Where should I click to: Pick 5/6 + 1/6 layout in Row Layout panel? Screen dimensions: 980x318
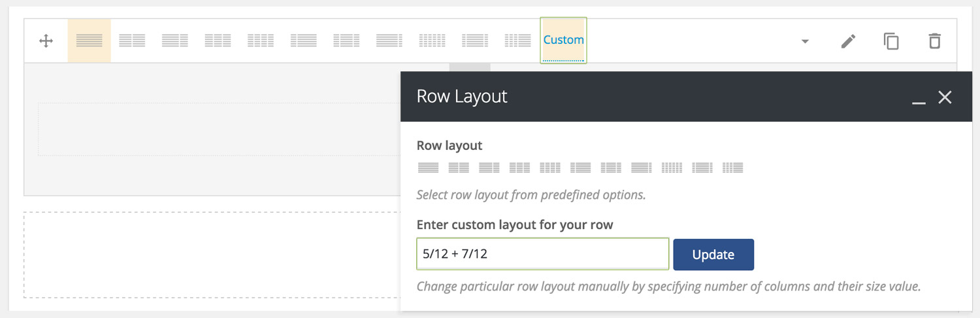click(642, 168)
